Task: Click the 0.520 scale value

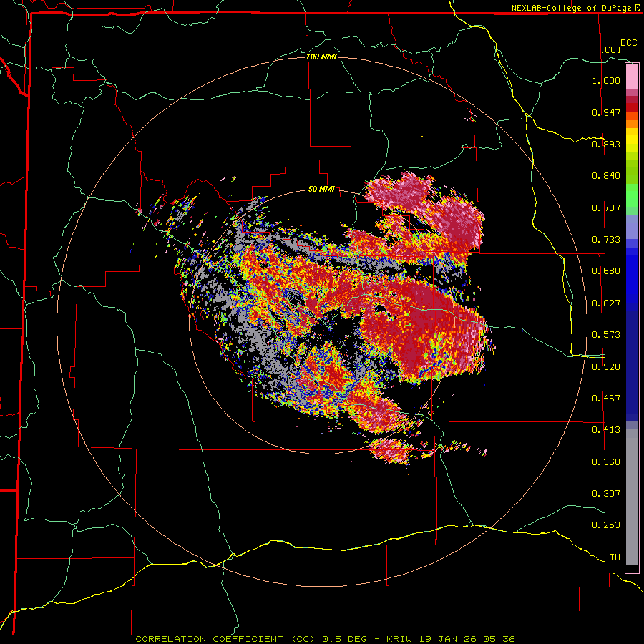Action: pos(606,367)
